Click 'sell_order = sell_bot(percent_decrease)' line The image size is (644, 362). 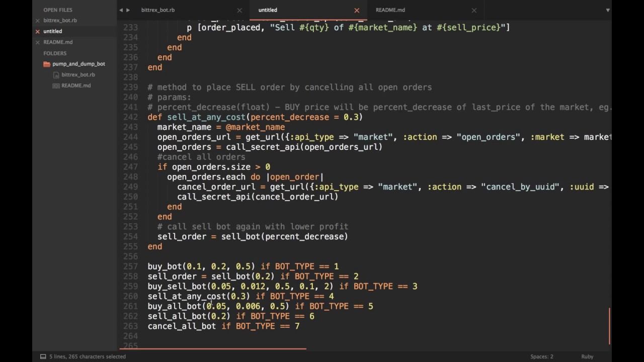253,237
